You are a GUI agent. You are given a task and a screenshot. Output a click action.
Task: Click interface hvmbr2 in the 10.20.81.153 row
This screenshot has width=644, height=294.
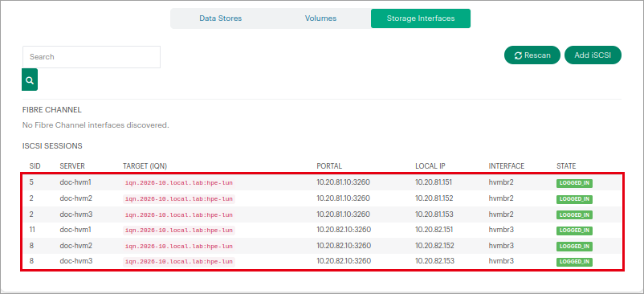(501, 214)
